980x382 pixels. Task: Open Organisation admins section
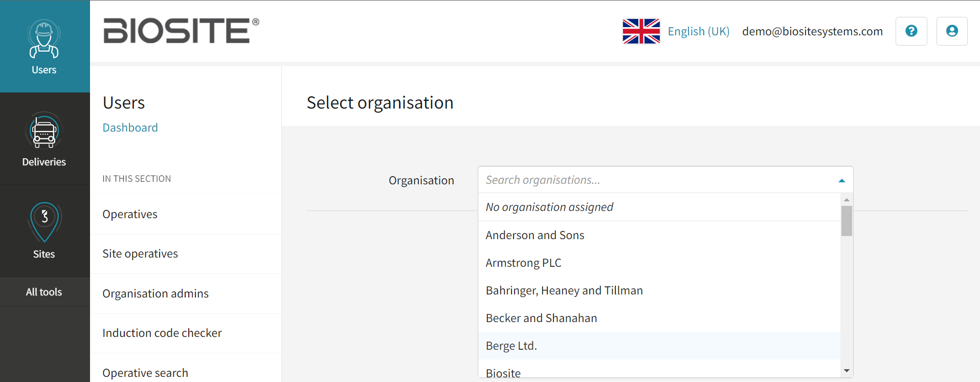pos(186,293)
